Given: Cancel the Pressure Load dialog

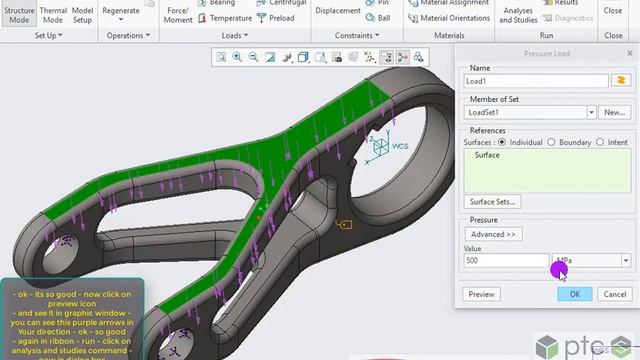Looking at the screenshot, I should pyautogui.click(x=615, y=294).
